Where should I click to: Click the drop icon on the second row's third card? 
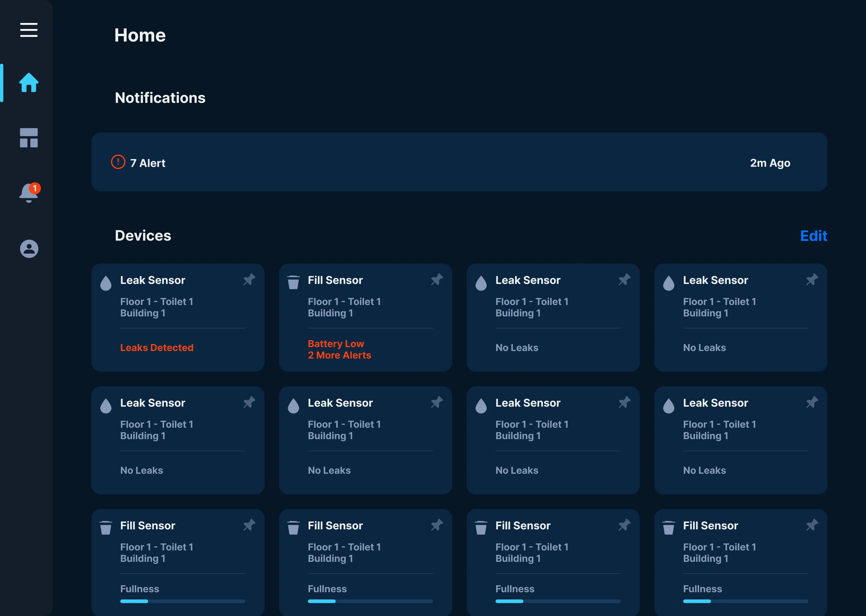pos(481,406)
